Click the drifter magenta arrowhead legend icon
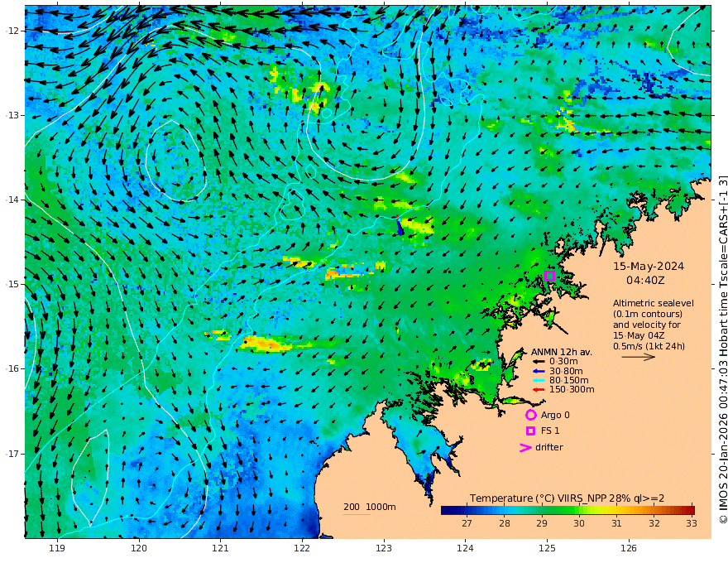This screenshot has width=728, height=563. click(x=525, y=447)
